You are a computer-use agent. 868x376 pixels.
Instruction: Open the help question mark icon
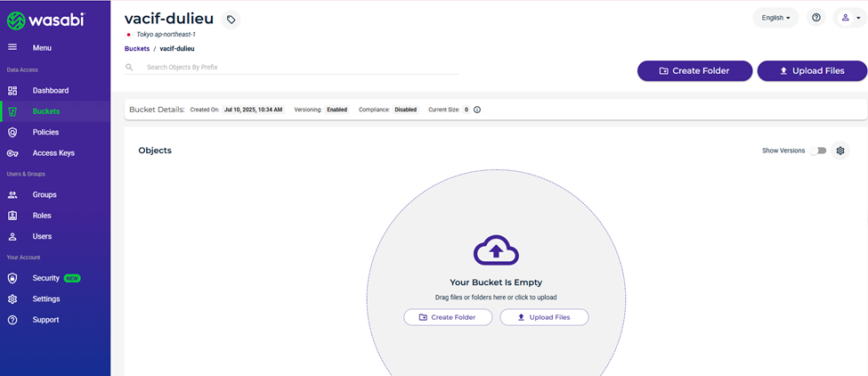(x=815, y=18)
